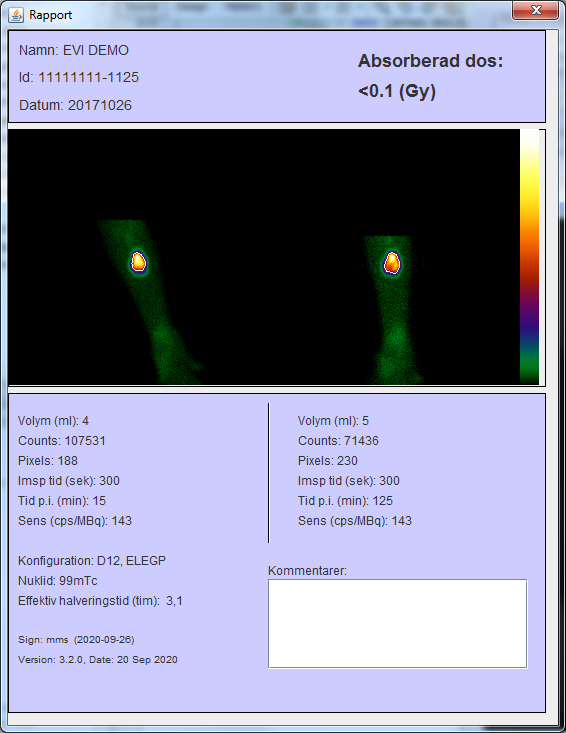Click inside the Kommentarer text box
This screenshot has width=566, height=733.
pos(397,624)
